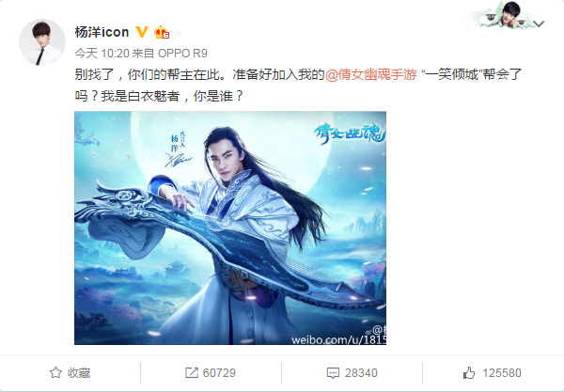Click the thumbs-up like icon

pos(469,372)
